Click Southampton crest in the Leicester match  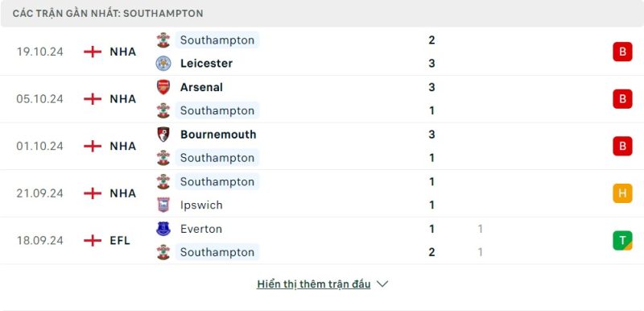pos(163,39)
